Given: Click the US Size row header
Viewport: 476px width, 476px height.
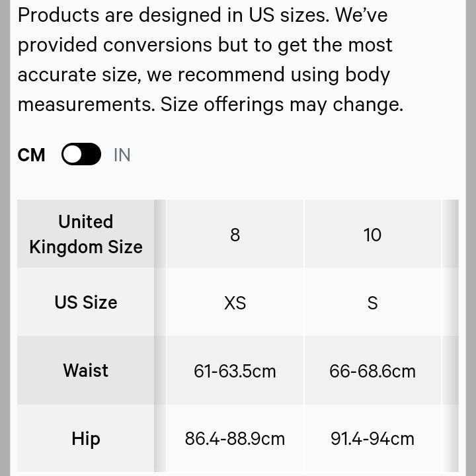Looking at the screenshot, I should pos(86,302).
